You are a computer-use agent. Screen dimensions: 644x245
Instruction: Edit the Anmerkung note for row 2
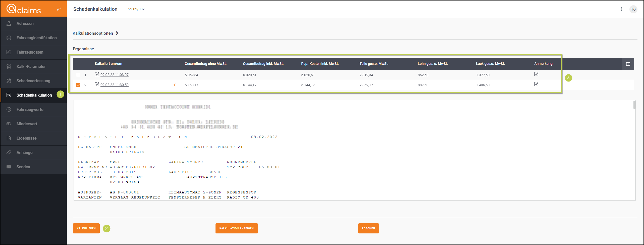[x=536, y=84]
